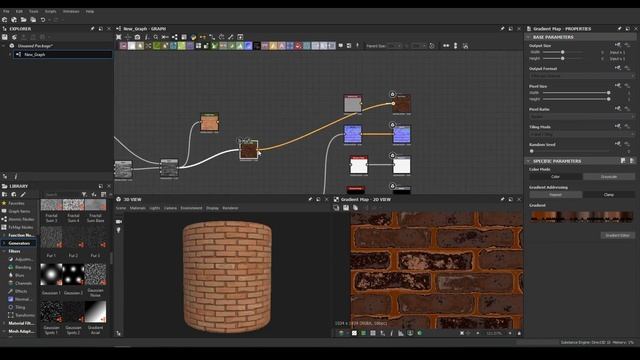Image resolution: width=640 pixels, height=360 pixels.
Task: Click the fit-to-view icon in Graph toolbar
Action: (119, 37)
